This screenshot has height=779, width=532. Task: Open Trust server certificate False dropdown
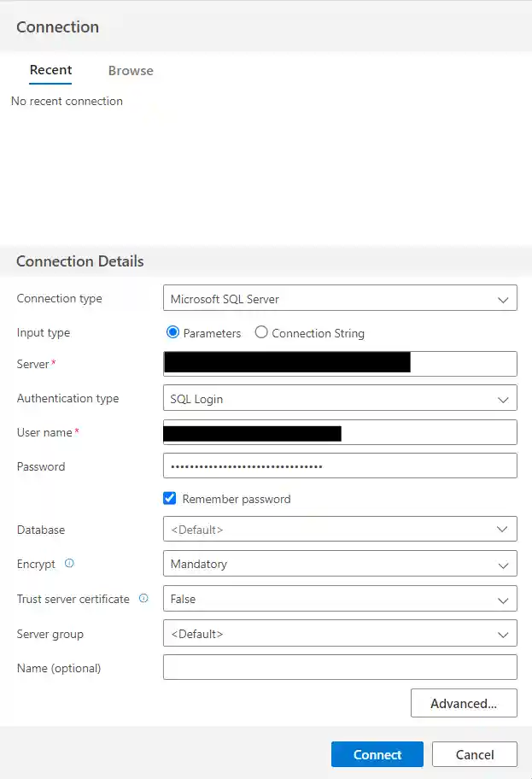click(x=340, y=599)
